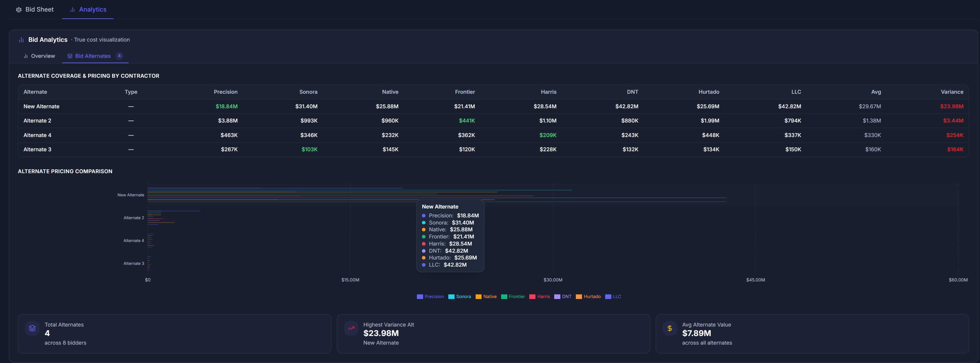Click the Highest Variance Alt card

click(x=493, y=334)
